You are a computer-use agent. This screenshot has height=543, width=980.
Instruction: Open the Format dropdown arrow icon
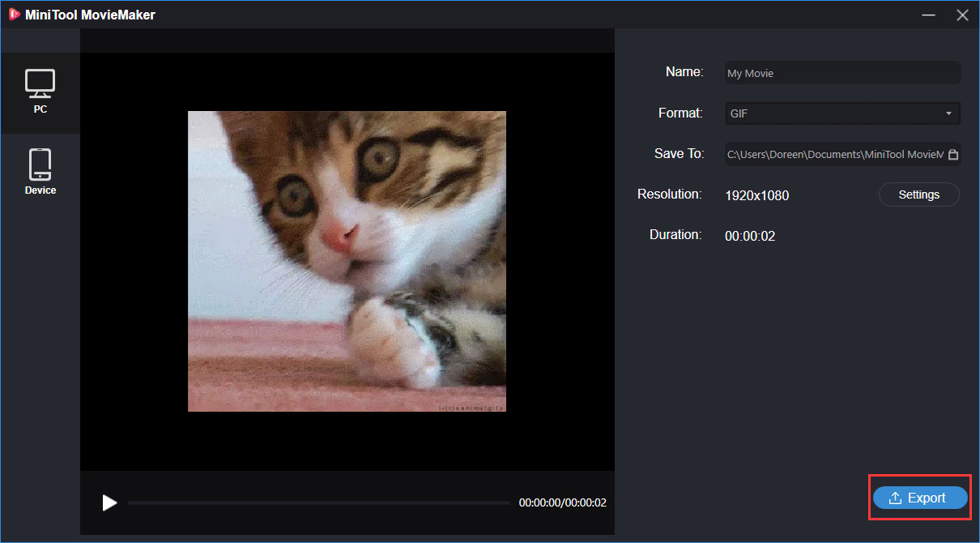947,113
